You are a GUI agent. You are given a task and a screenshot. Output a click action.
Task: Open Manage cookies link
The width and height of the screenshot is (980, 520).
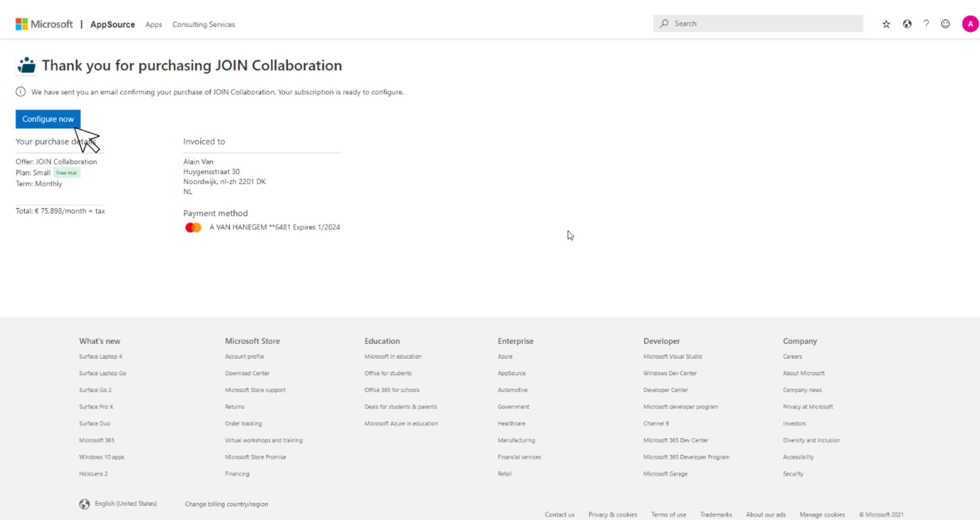coord(822,515)
